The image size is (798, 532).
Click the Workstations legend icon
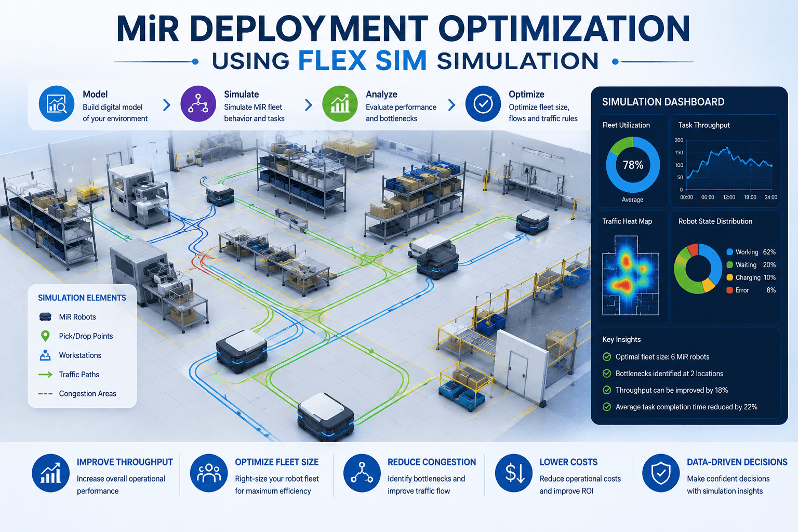(45, 355)
